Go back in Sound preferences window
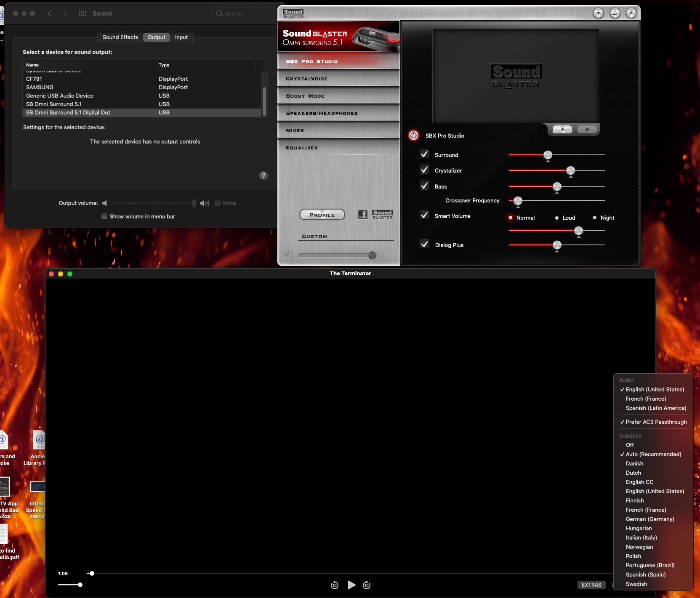This screenshot has width=700, height=598. 50,13
